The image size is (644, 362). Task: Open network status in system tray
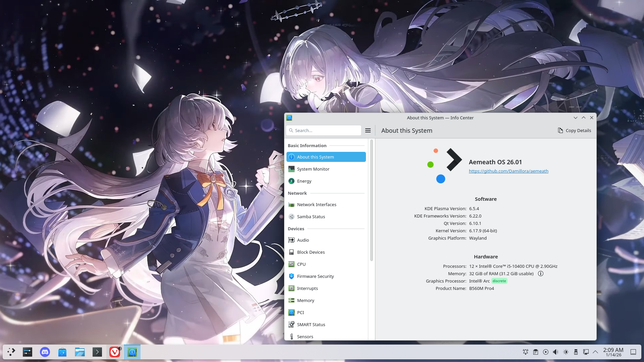click(586, 352)
